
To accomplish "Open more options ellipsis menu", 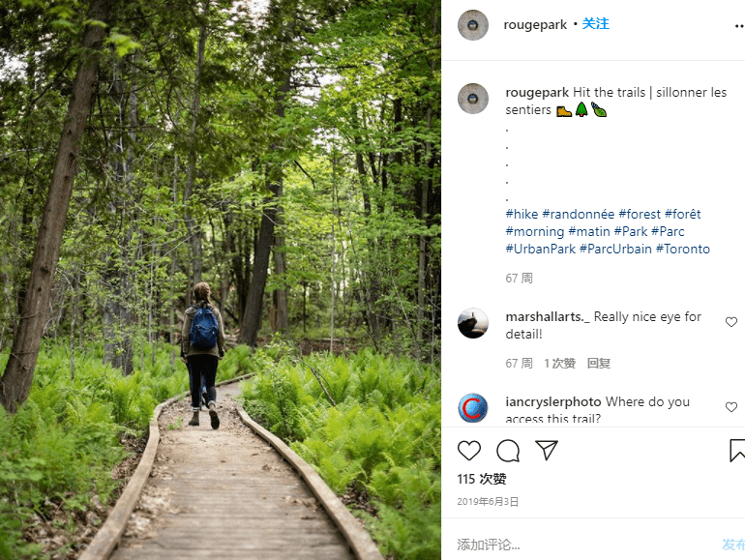I will coord(739,26).
